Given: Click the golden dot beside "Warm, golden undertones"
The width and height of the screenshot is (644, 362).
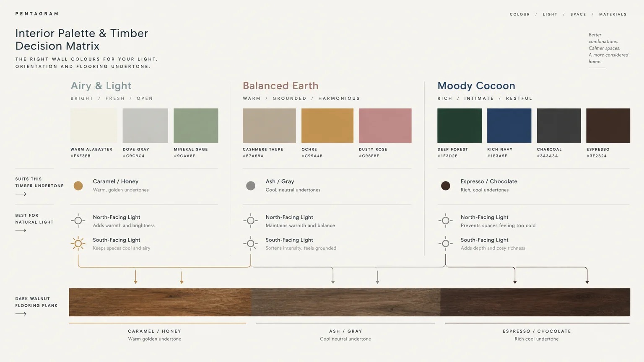Looking at the screenshot, I should 78,186.
